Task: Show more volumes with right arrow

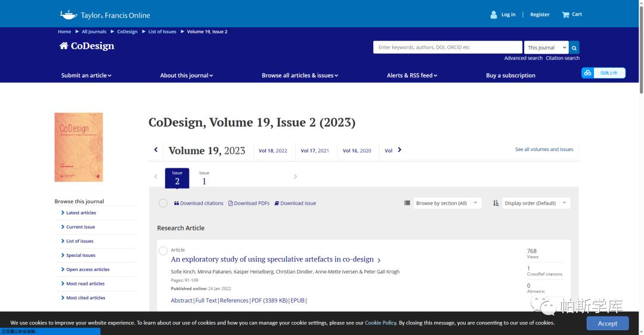Action: coord(400,150)
